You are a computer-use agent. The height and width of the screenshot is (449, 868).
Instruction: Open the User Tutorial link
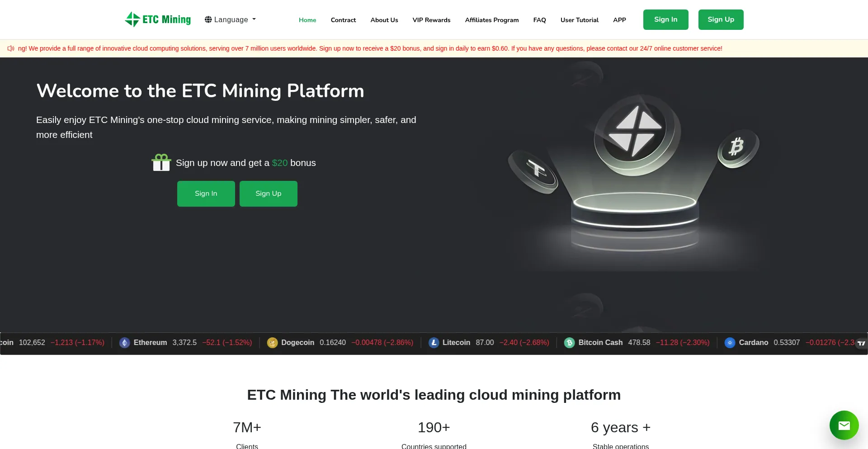[579, 20]
